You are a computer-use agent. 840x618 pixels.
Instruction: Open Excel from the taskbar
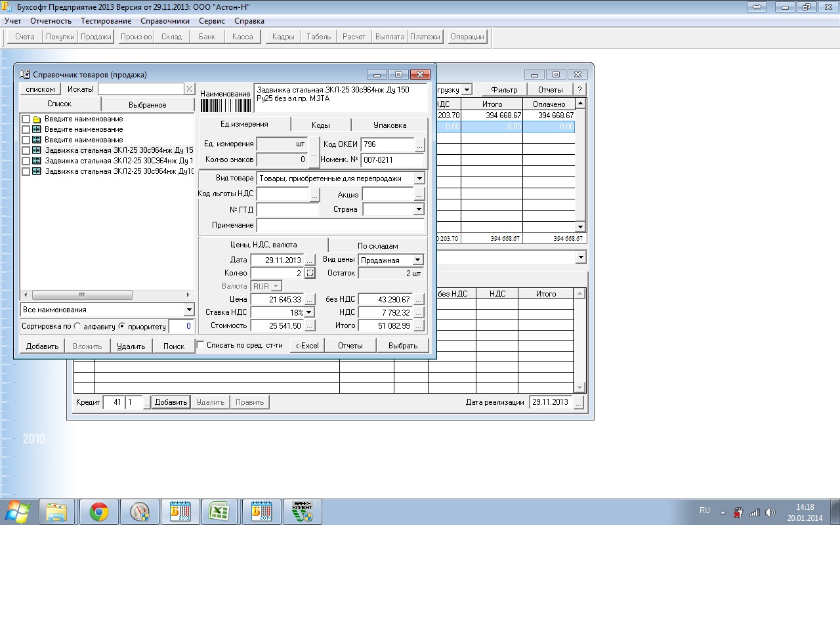219,512
